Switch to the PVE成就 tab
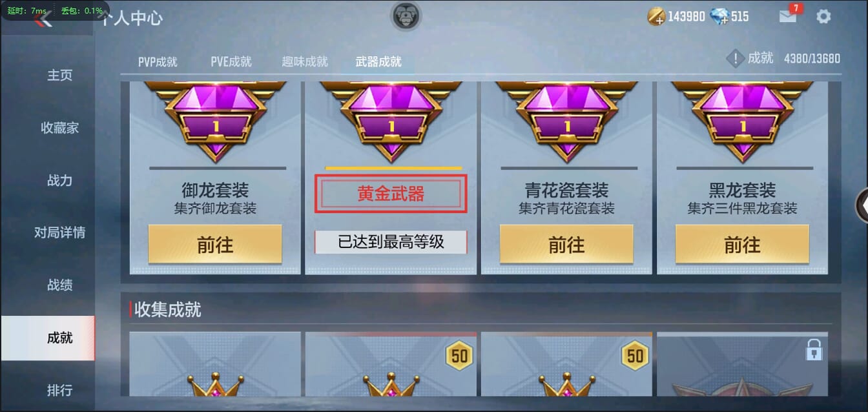This screenshot has height=412, width=868. [231, 62]
